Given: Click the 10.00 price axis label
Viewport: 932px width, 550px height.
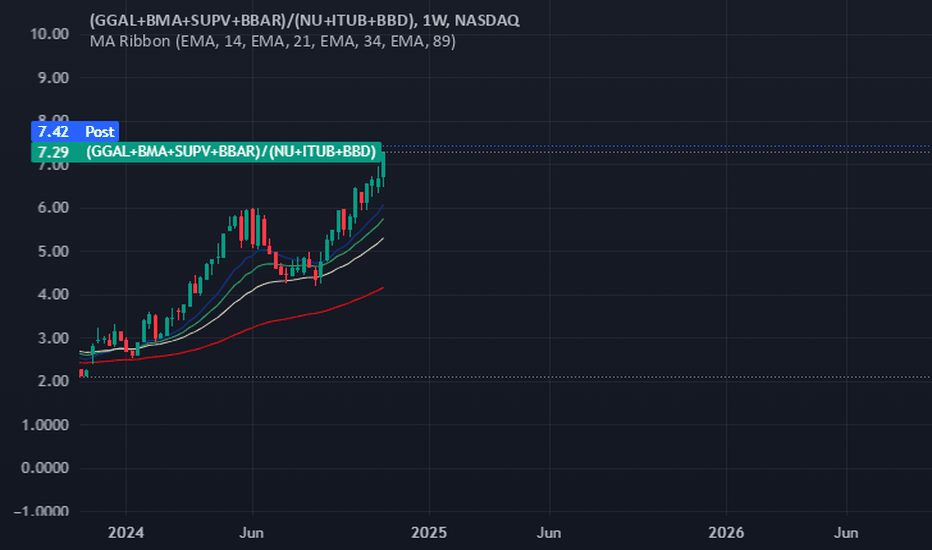Looking at the screenshot, I should (x=49, y=34).
